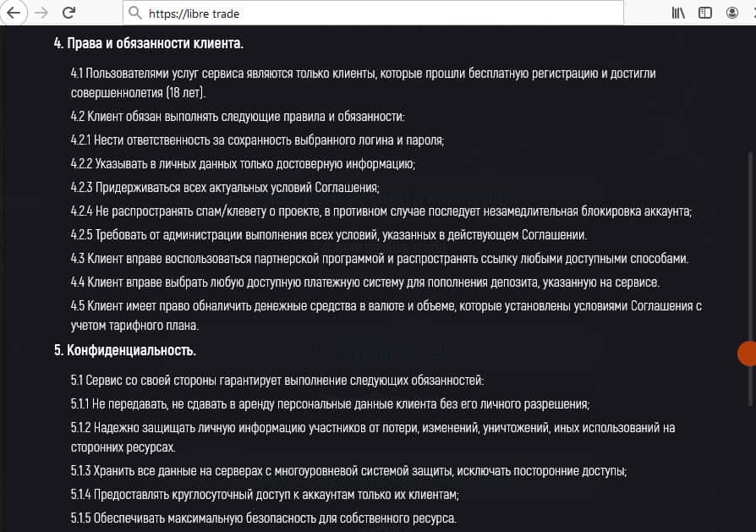
Task: Select heading "4. Права и обязанности клиента"
Action: [x=148, y=43]
